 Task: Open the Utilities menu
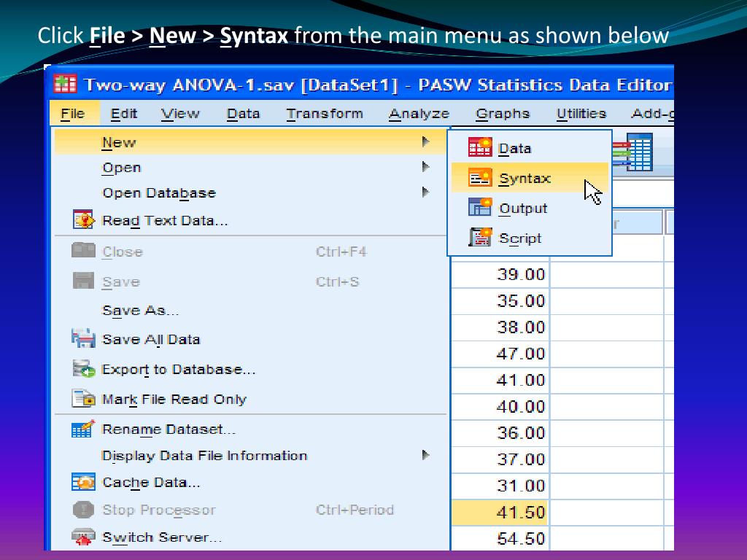coord(581,113)
